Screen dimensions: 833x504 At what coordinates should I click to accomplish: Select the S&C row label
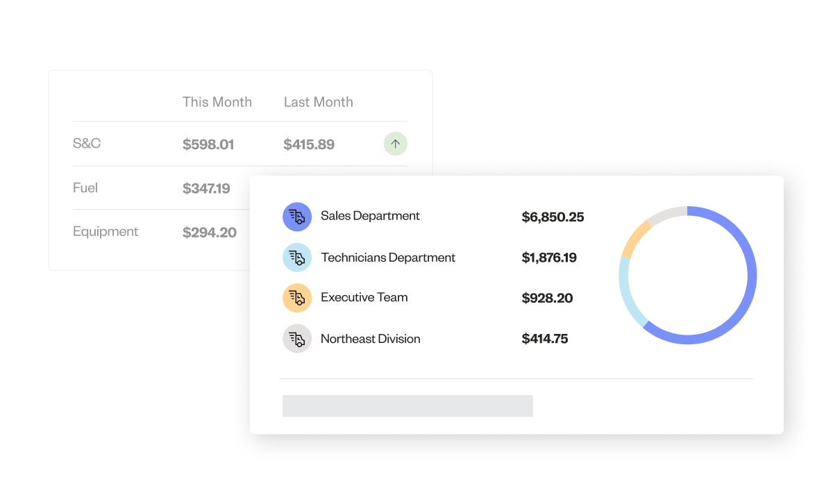click(x=87, y=144)
